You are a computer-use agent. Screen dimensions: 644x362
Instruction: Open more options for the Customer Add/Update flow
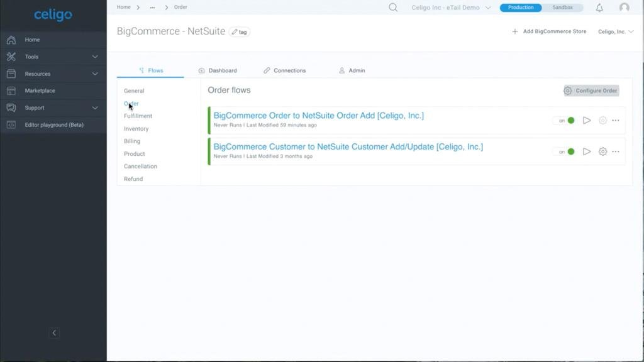pyautogui.click(x=615, y=151)
